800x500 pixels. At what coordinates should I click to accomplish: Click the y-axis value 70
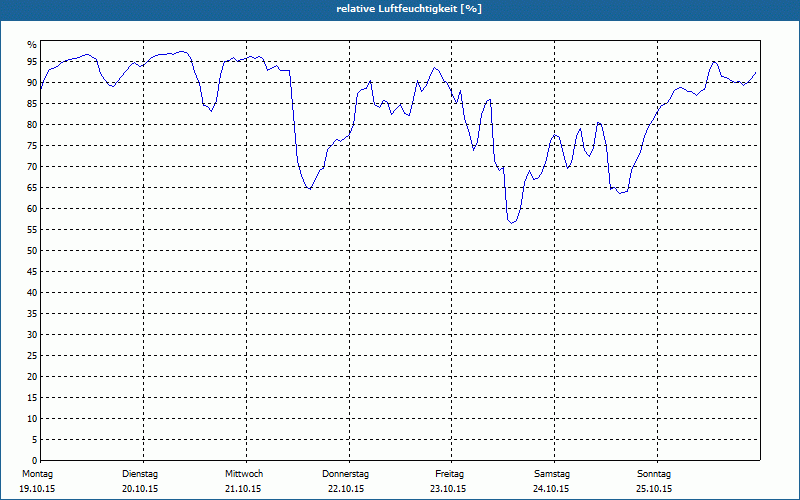pyautogui.click(x=32, y=166)
